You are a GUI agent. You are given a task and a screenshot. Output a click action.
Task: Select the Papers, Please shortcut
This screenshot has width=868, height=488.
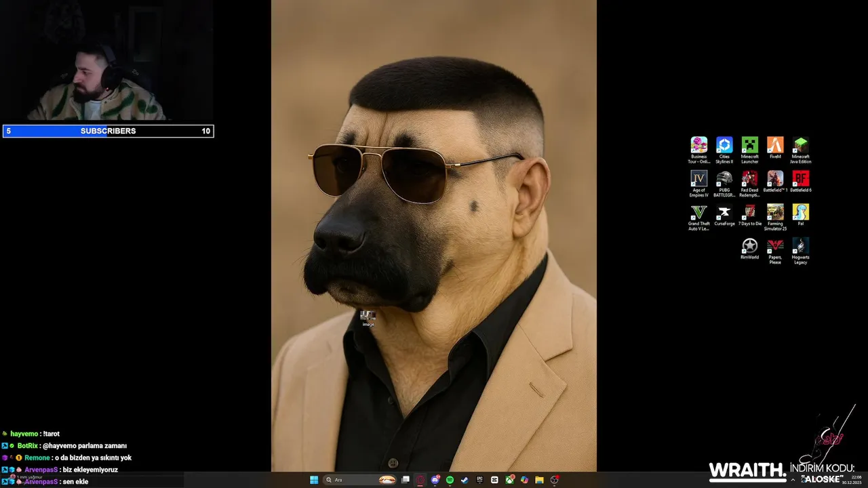(775, 251)
